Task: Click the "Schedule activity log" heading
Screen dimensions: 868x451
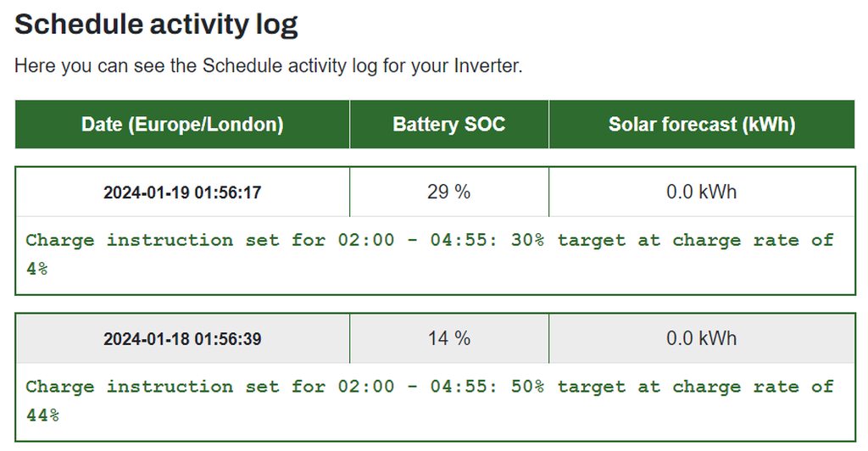Action: [156, 25]
